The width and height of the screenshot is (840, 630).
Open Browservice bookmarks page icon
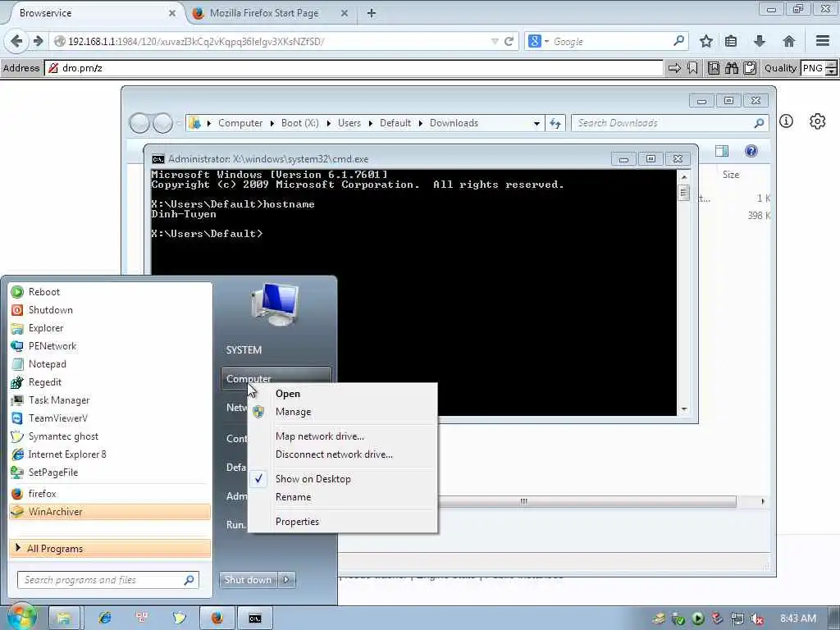click(x=714, y=68)
